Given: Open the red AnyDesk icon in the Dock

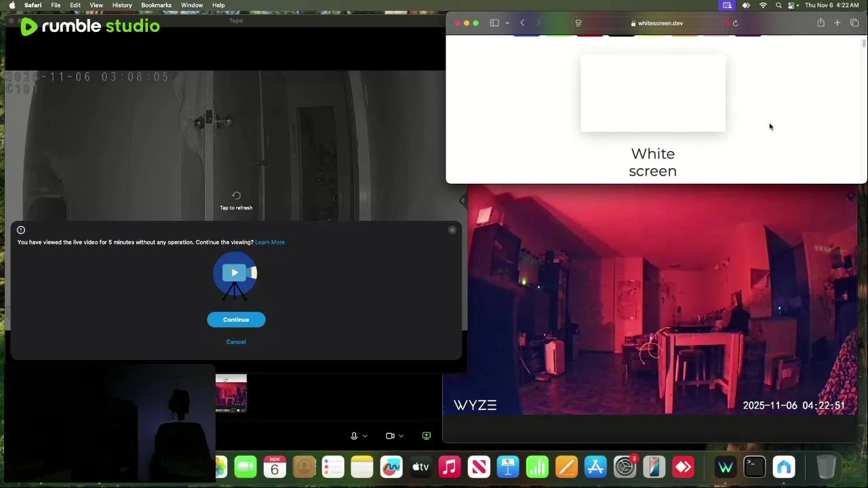Looking at the screenshot, I should pos(683,467).
